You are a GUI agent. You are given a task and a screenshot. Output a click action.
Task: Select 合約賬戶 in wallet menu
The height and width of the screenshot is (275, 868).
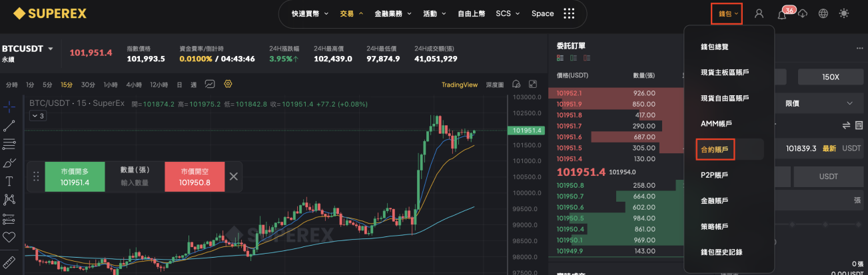pyautogui.click(x=715, y=150)
